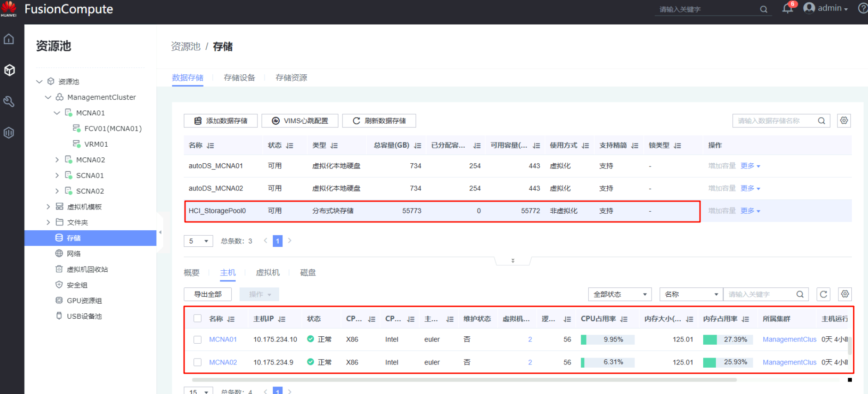
Task: Click the 添加数据存储 button
Action: click(x=221, y=121)
